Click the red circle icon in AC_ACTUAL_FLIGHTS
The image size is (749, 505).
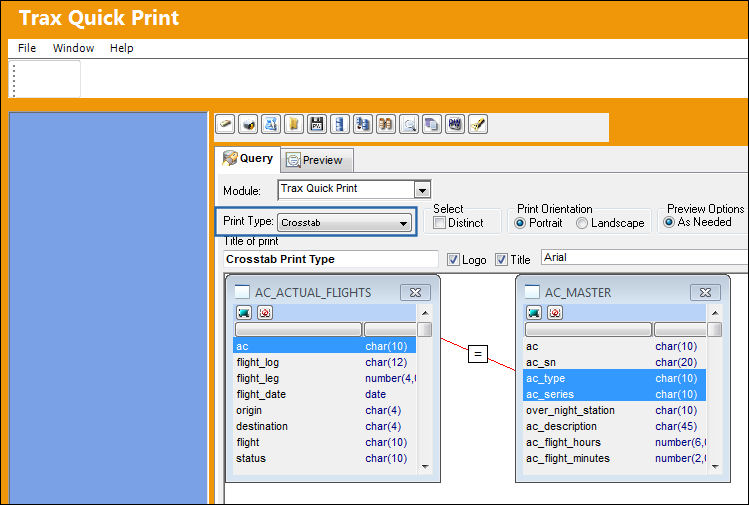pyautogui.click(x=265, y=312)
